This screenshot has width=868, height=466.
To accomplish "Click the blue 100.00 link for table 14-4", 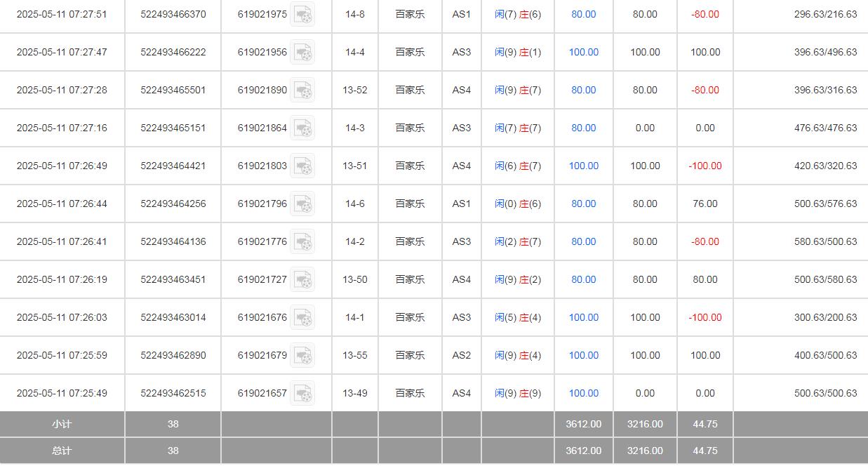I will click(x=583, y=52).
